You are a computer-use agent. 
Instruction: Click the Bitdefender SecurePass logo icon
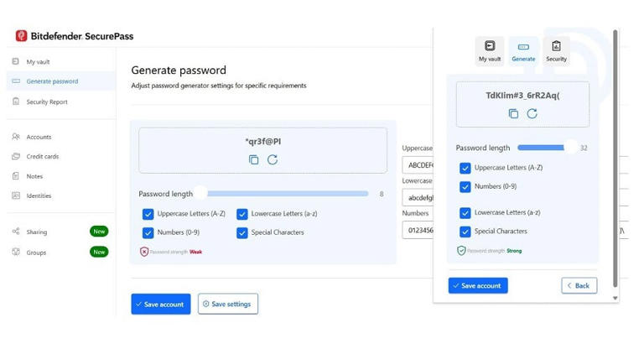click(21, 36)
